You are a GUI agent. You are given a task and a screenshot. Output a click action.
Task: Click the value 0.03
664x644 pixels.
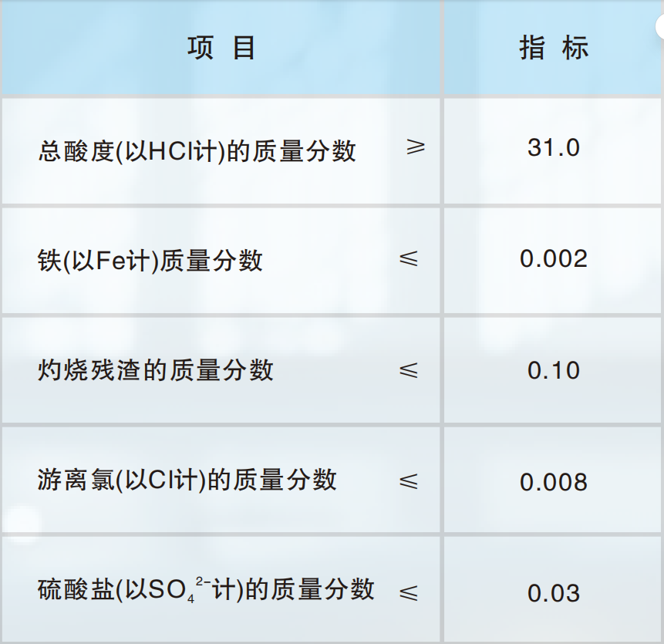pos(554,593)
